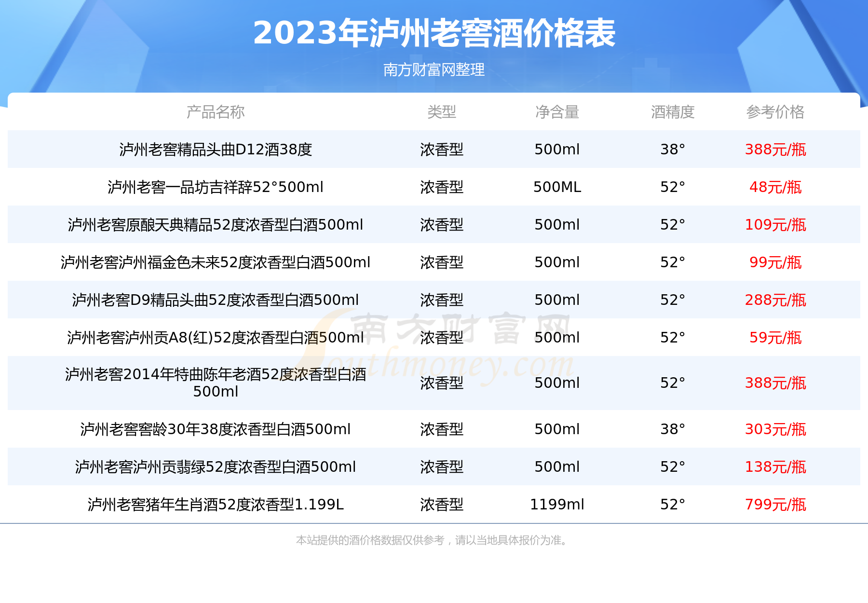Viewport: 868px width, 603px height.
Task: Click 38° in the 精品头曲D12 row
Action: point(673,150)
